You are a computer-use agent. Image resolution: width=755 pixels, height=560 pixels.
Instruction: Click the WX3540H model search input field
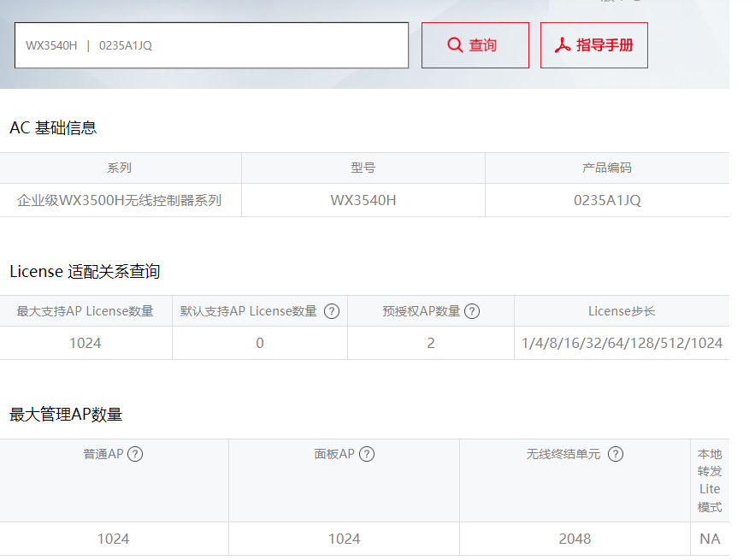211,45
